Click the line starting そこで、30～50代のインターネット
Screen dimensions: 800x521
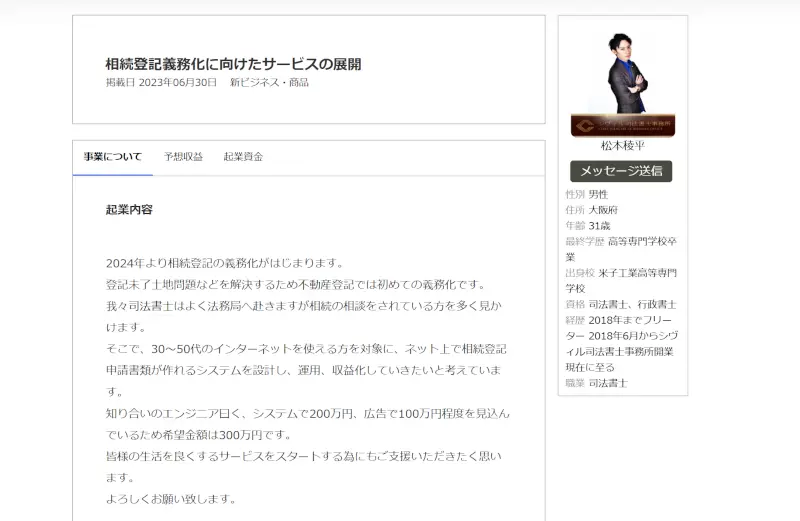pyautogui.click(x=306, y=349)
